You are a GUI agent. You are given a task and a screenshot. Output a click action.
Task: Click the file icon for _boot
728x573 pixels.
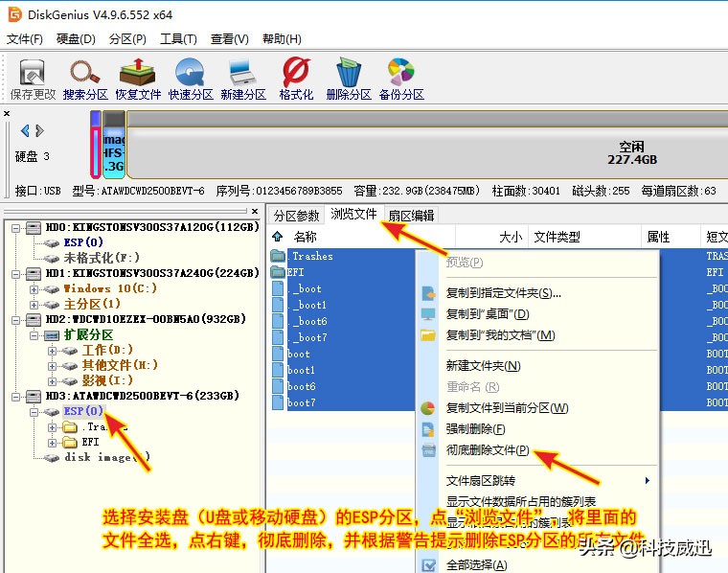[x=278, y=288]
